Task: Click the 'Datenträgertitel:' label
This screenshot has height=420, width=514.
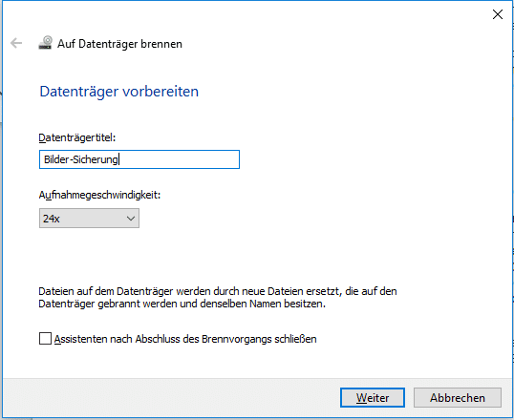Action: (77, 137)
